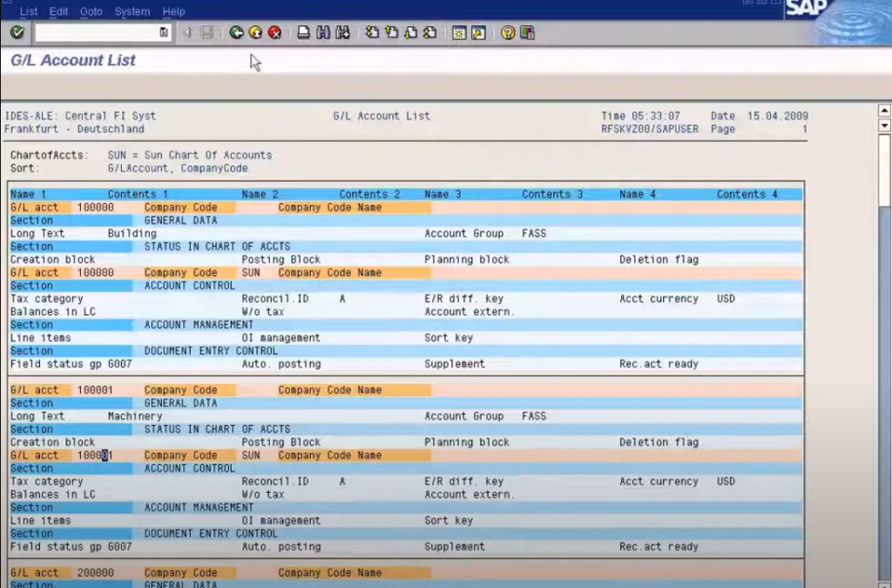
Task: Click the yellow Exit icon
Action: [255, 32]
